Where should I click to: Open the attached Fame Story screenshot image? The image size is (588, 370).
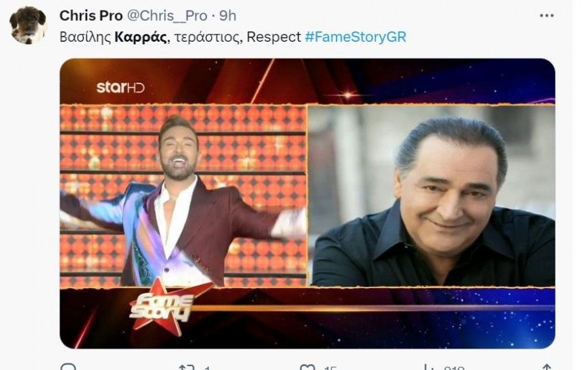(x=308, y=204)
